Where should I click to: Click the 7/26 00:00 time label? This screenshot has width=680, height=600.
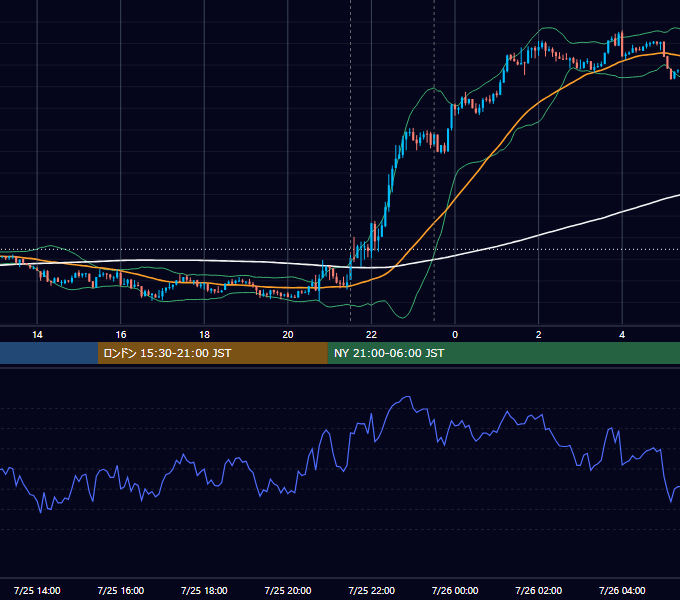pyautogui.click(x=455, y=590)
